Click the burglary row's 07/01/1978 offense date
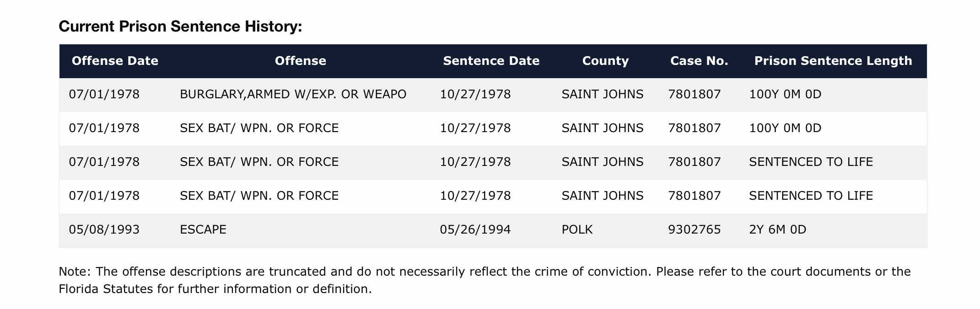This screenshot has width=980, height=309. tap(104, 95)
